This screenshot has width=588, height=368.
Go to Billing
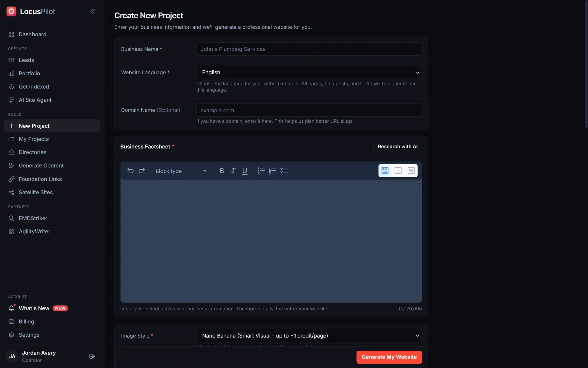[52, 322]
